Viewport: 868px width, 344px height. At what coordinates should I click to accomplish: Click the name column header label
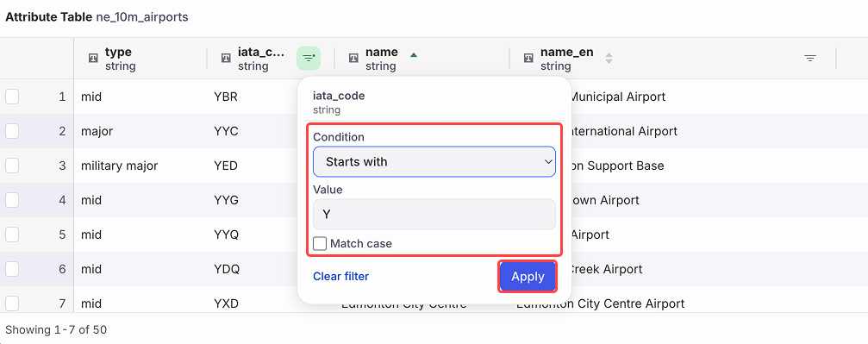pos(381,52)
